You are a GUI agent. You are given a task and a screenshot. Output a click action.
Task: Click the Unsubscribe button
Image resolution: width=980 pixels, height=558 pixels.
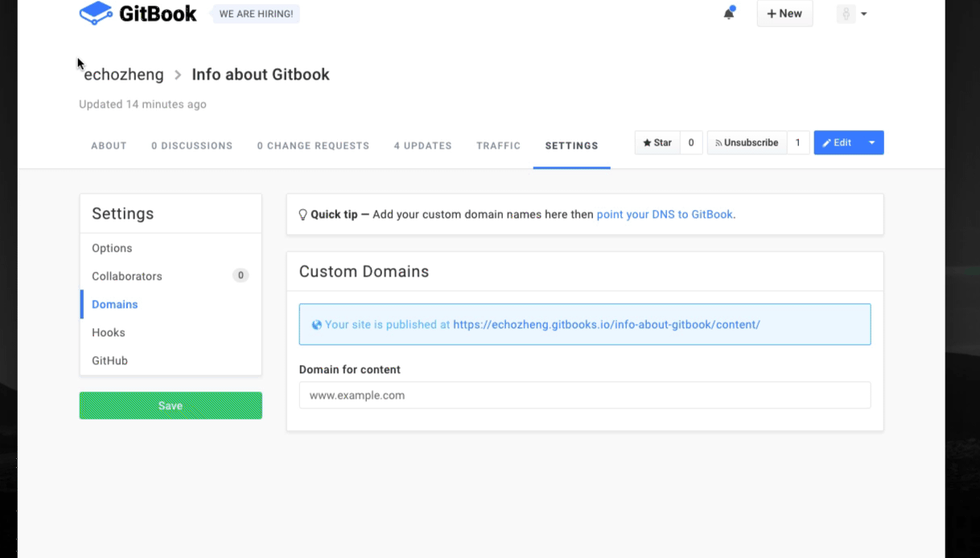click(747, 142)
